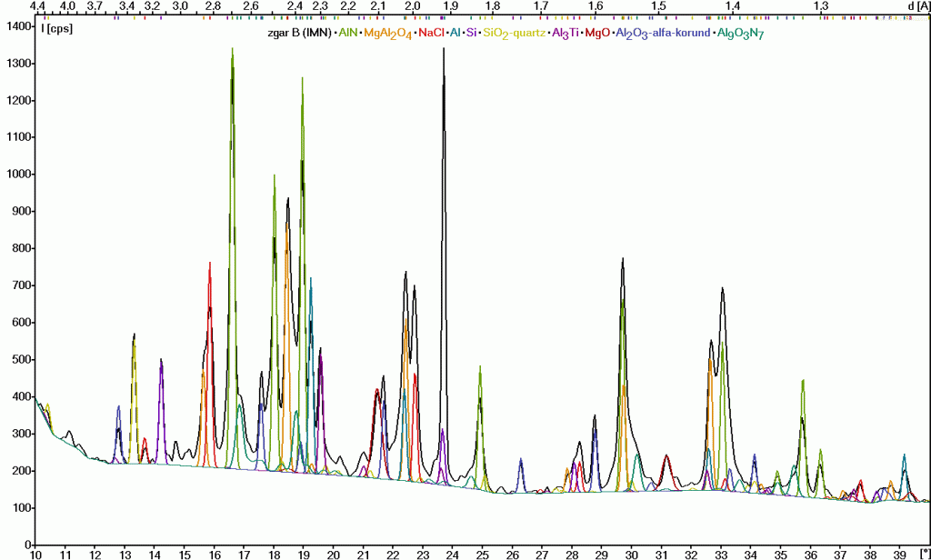
Task: Click the AlN legend entry
Action: tap(347, 33)
